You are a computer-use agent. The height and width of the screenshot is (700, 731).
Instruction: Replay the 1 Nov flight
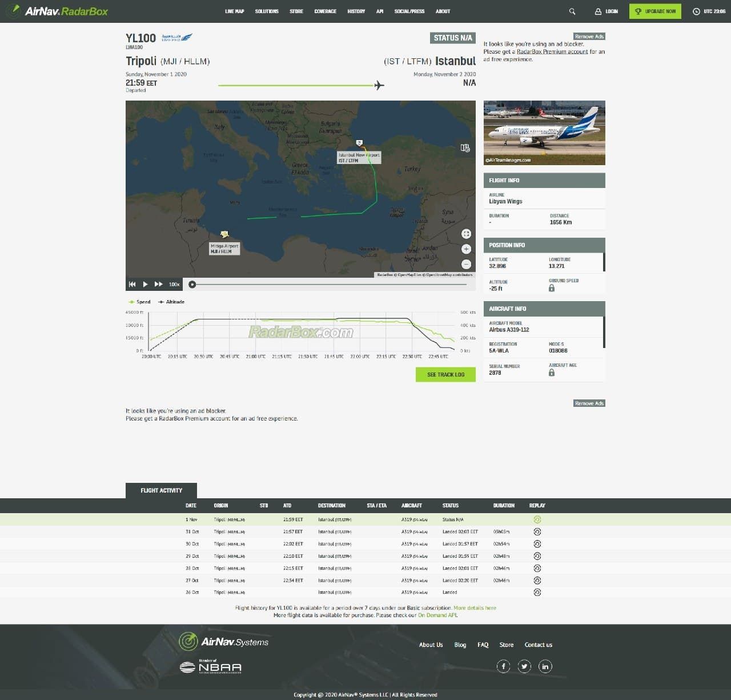click(x=537, y=519)
